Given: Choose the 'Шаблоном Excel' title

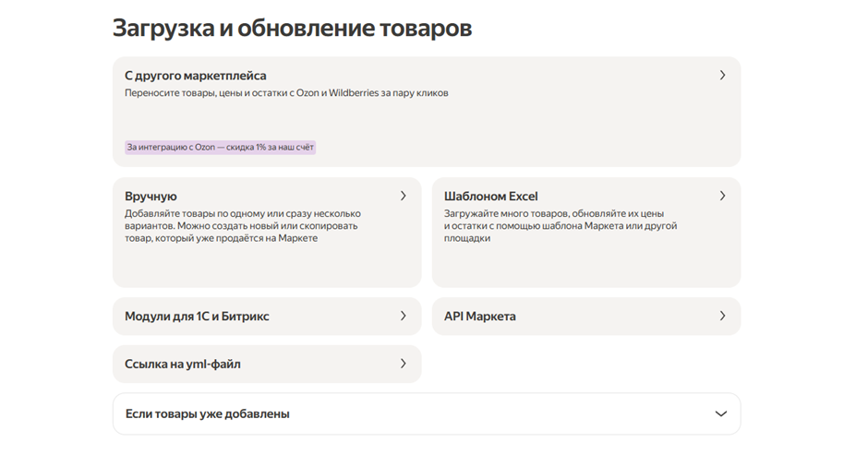Looking at the screenshot, I should pos(490,197).
